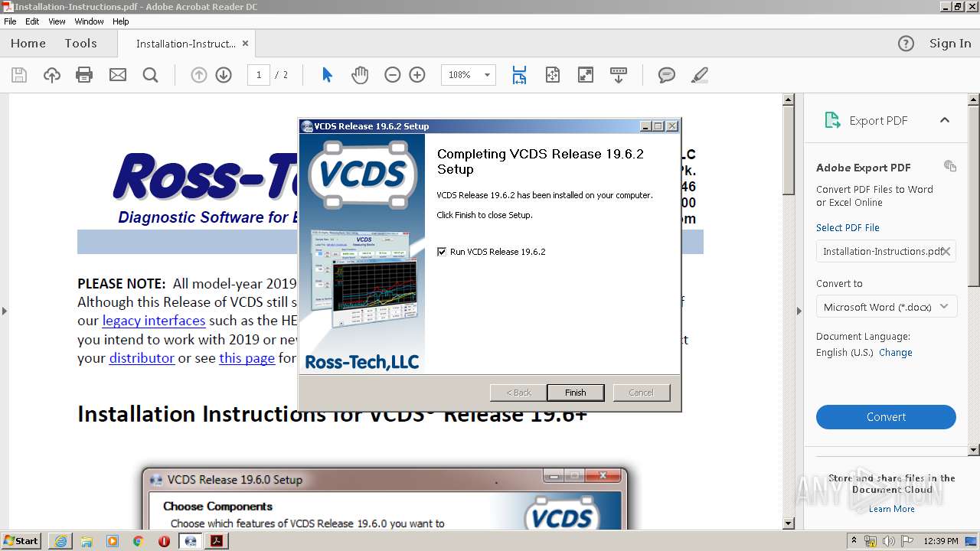Open the Edit menu
This screenshot has height=551, width=980.
(32, 21)
